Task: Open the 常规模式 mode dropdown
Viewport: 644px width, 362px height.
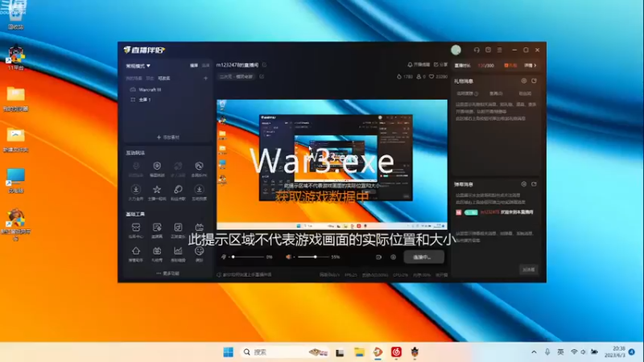Action: point(138,66)
